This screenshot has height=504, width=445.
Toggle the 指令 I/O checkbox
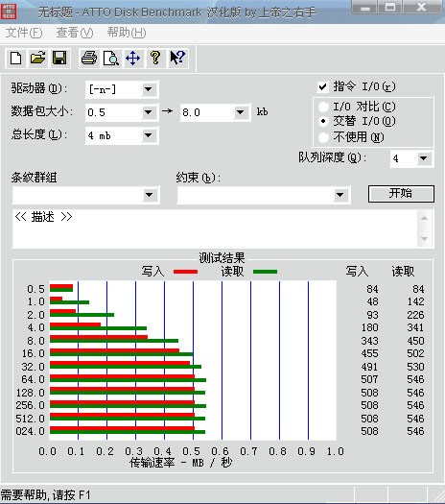click(322, 86)
